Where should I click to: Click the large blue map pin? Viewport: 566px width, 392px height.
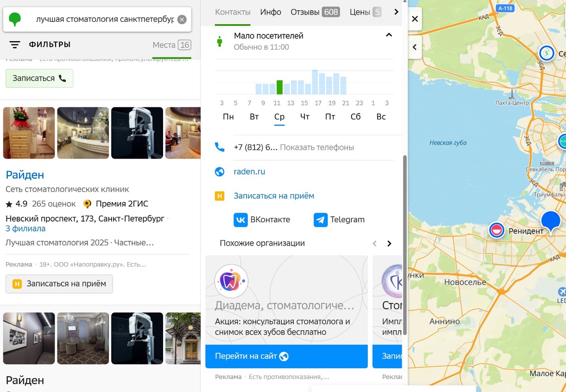[551, 221]
